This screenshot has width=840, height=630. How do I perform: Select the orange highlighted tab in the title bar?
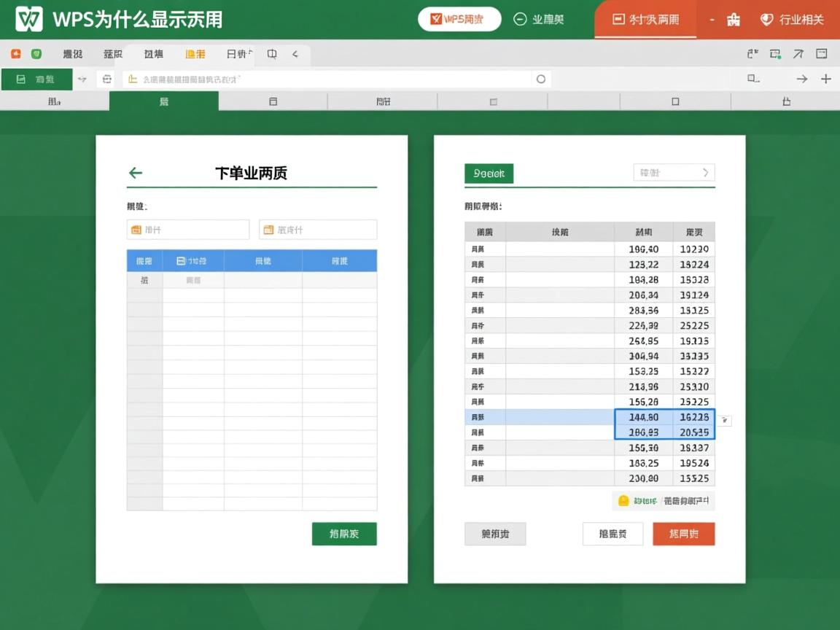(645, 20)
